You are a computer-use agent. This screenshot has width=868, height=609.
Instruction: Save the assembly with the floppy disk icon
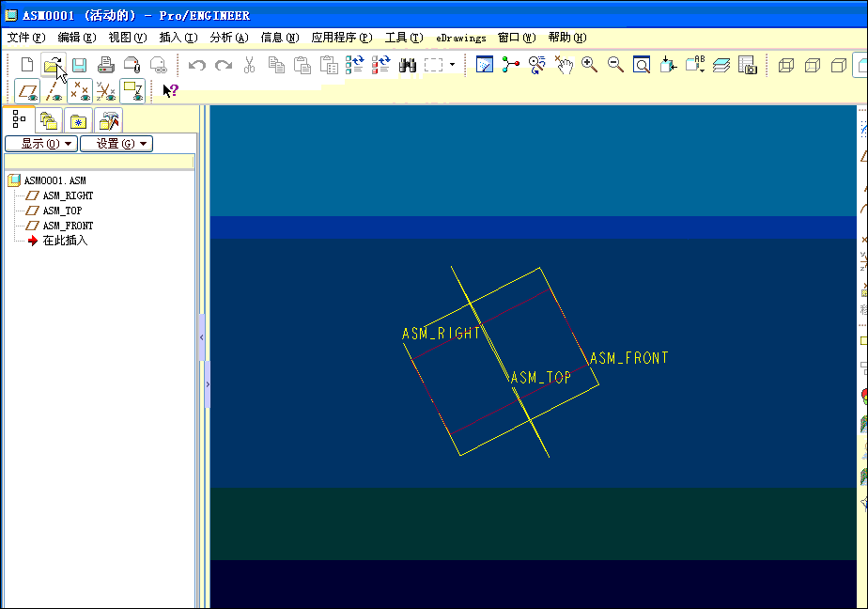[79, 66]
